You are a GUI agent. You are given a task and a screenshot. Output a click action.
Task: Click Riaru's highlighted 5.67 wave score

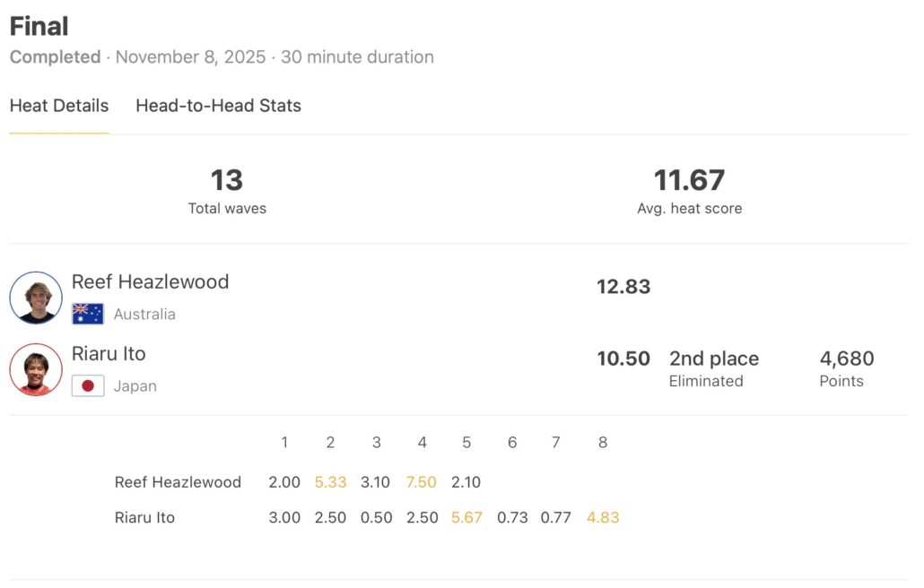click(x=466, y=518)
